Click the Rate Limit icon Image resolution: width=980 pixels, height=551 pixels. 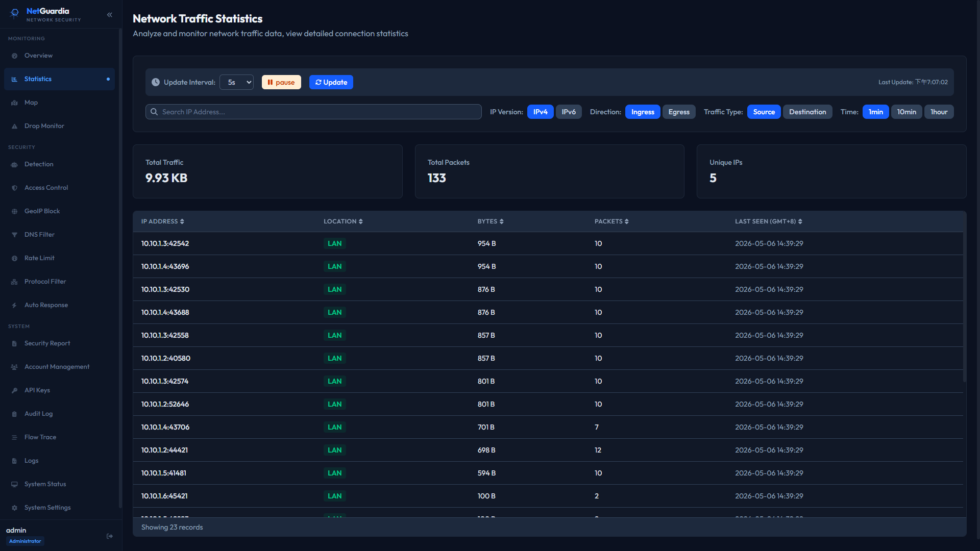tap(14, 258)
